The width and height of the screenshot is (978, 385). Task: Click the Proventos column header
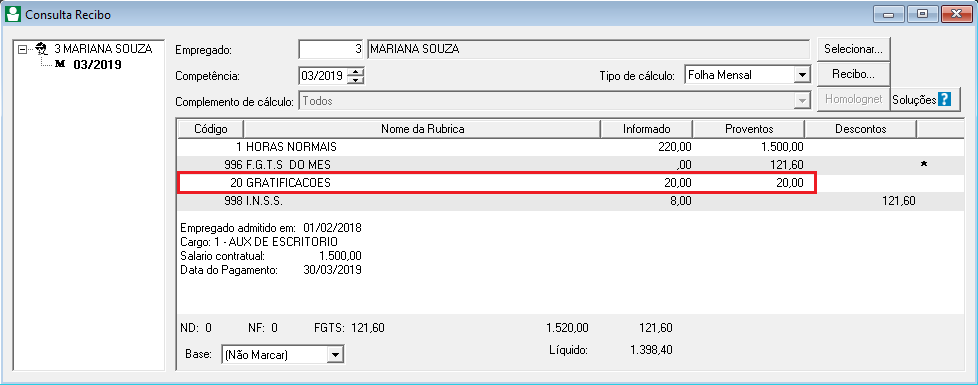(x=749, y=129)
